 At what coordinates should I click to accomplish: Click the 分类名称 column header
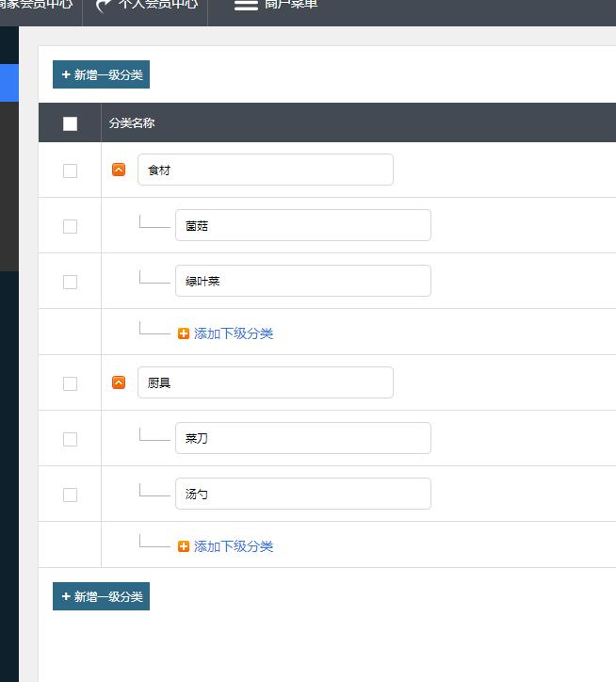click(132, 123)
